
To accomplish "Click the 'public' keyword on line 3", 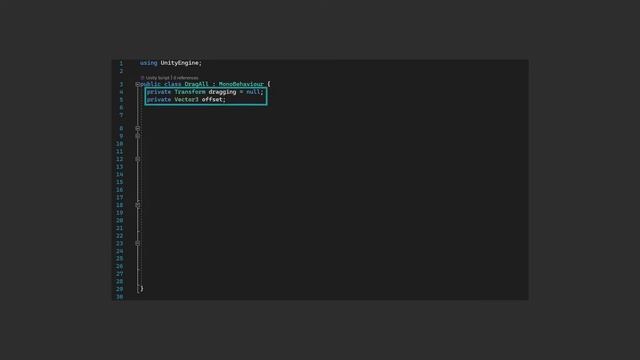I will (x=151, y=84).
